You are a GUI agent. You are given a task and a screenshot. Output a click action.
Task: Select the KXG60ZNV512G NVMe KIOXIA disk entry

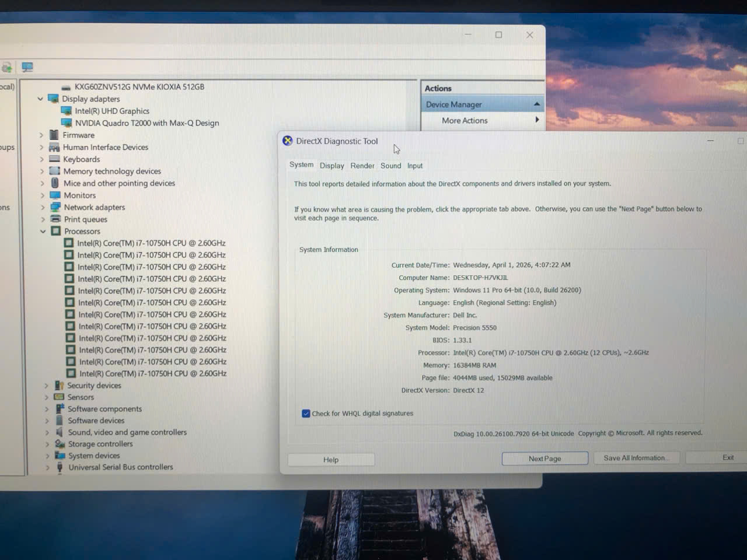click(x=139, y=87)
